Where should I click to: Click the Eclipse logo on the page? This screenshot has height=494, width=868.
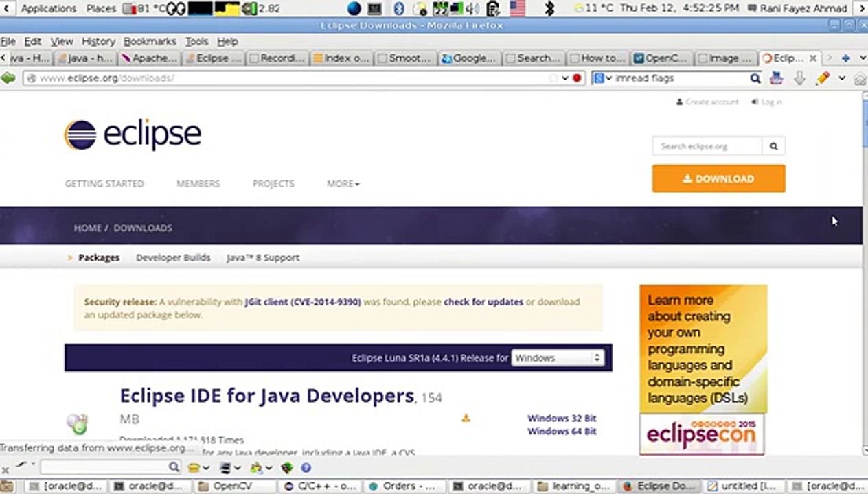(x=133, y=134)
